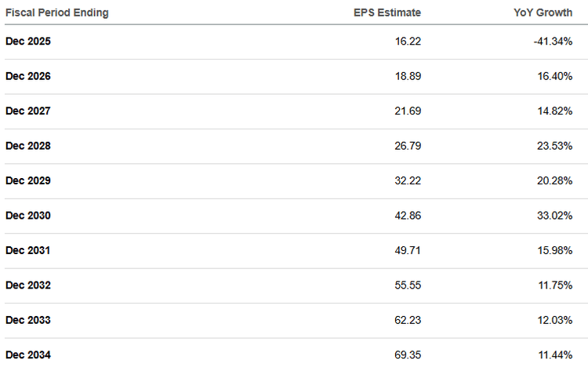Click the 23.53% growth value
Screen dimensions: 588x371
click(554, 146)
